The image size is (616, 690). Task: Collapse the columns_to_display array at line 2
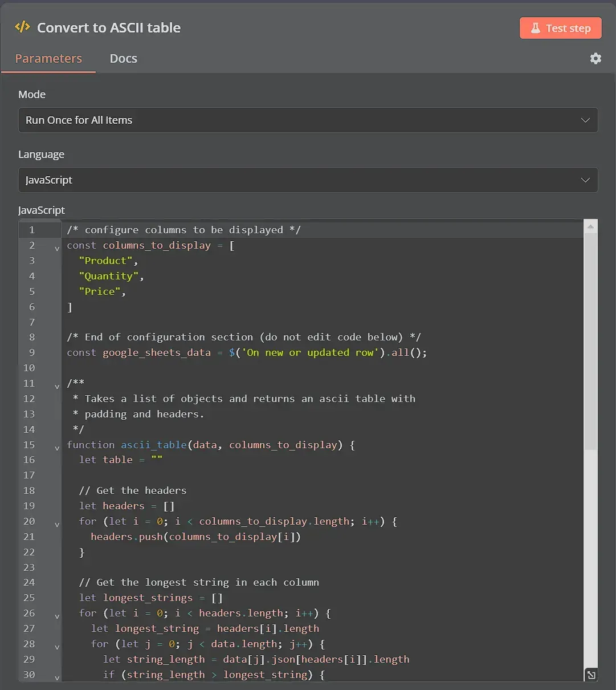56,249
